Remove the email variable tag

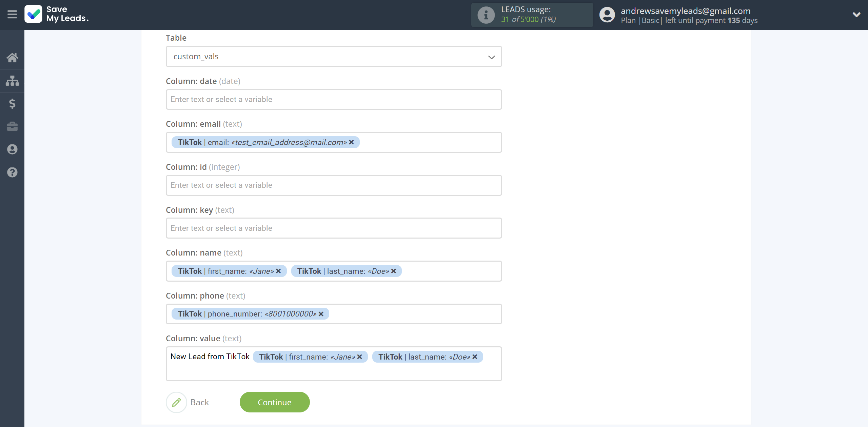pyautogui.click(x=352, y=142)
